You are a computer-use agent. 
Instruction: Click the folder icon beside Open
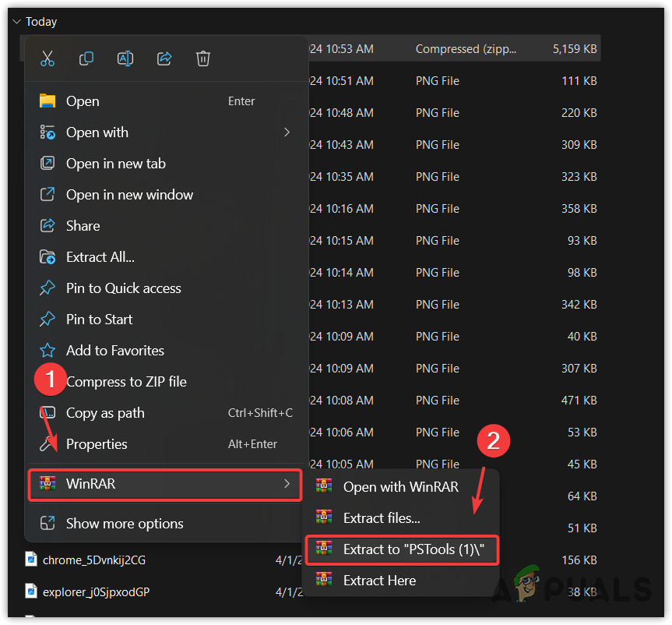pyautogui.click(x=47, y=101)
